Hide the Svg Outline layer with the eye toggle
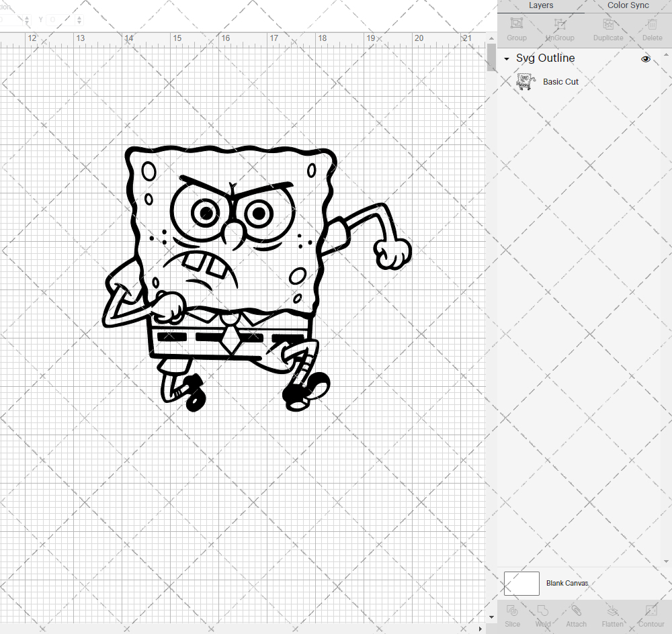This screenshot has width=672, height=634. pos(646,59)
